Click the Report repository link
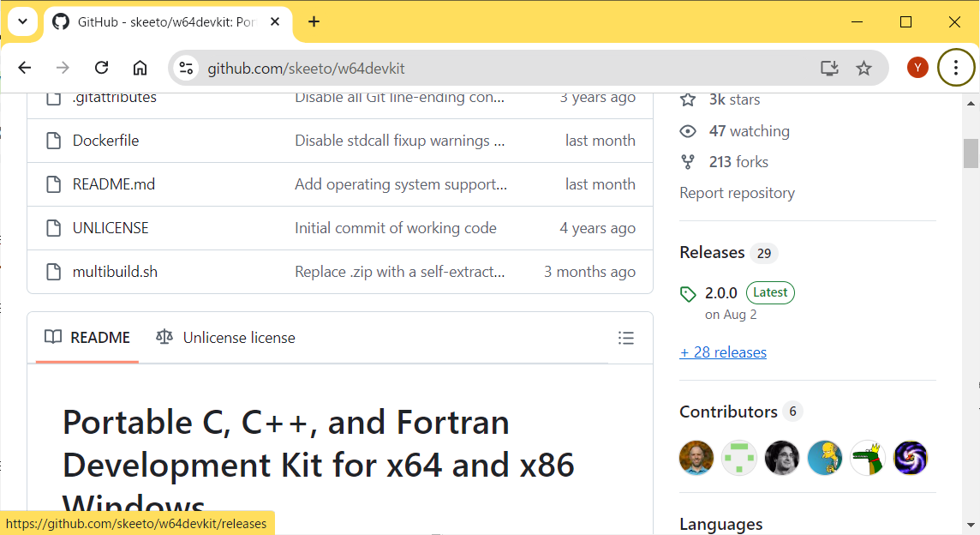The height and width of the screenshot is (535, 980). click(737, 193)
